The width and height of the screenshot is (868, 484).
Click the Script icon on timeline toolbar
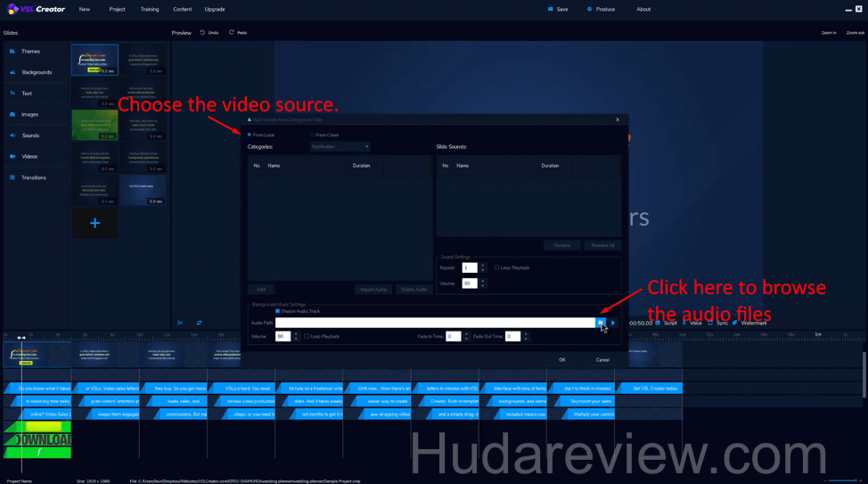pyautogui.click(x=658, y=323)
